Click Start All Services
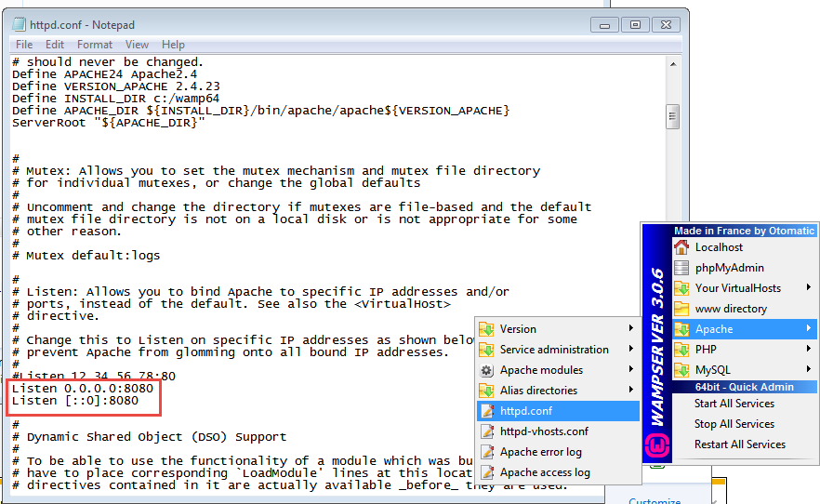The height and width of the screenshot is (504, 820). (734, 404)
